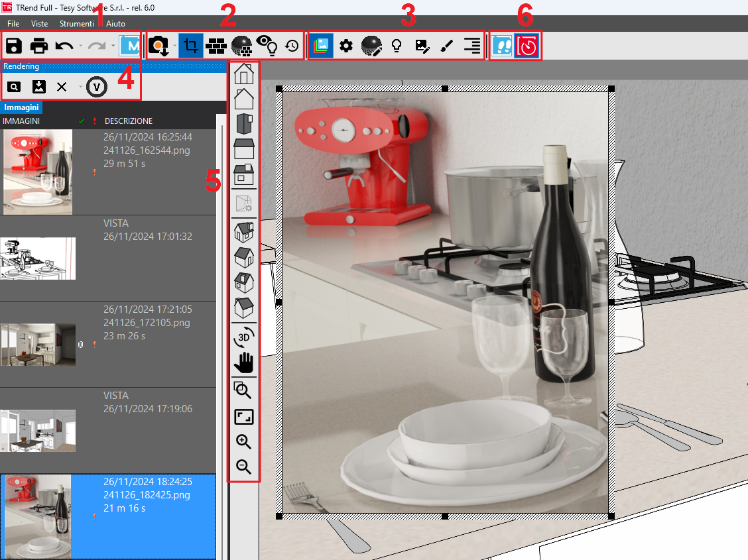Image resolution: width=748 pixels, height=560 pixels.
Task: Click the circled V button in Rendering panel
Action: [x=97, y=86]
